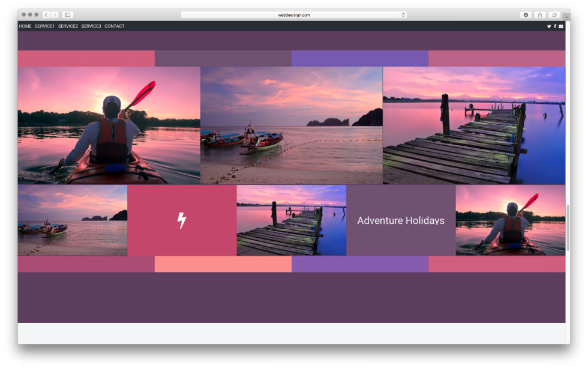
Task: Go to the HOME menu item
Action: (25, 26)
